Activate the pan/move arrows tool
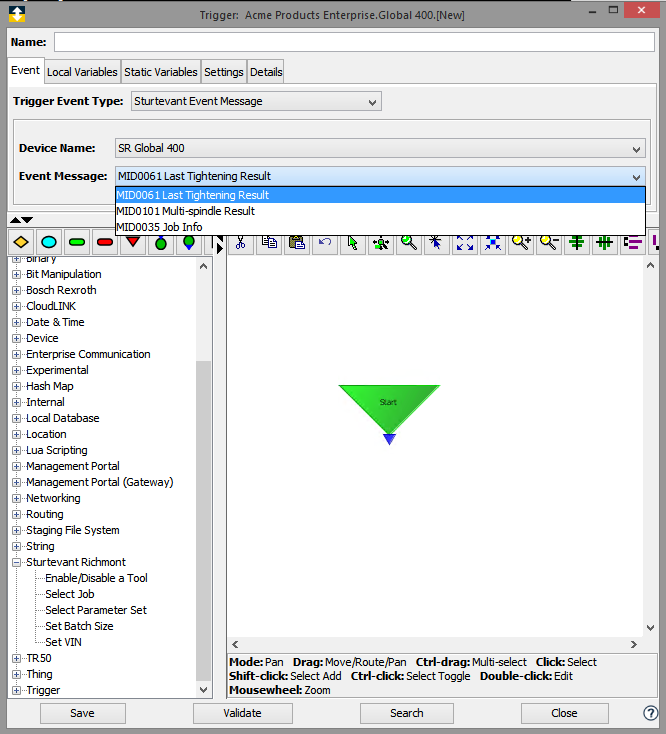 point(381,242)
